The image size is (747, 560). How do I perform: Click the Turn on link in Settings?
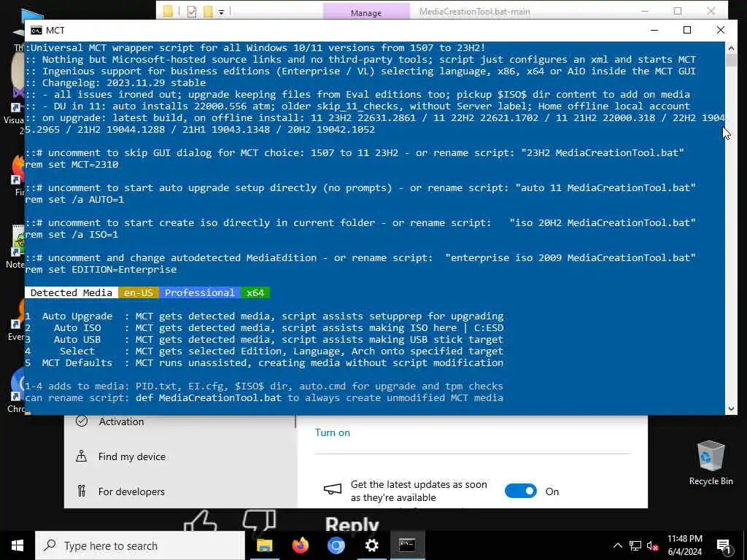pyautogui.click(x=333, y=432)
